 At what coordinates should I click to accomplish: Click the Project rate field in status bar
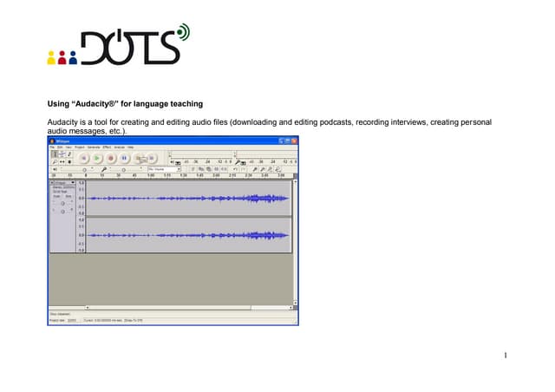(72, 320)
